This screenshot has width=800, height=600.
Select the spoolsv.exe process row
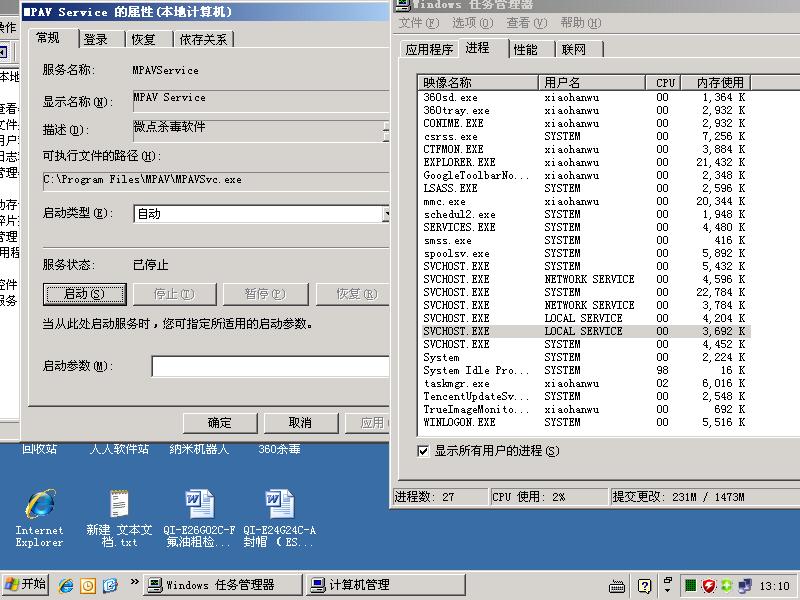click(x=585, y=254)
